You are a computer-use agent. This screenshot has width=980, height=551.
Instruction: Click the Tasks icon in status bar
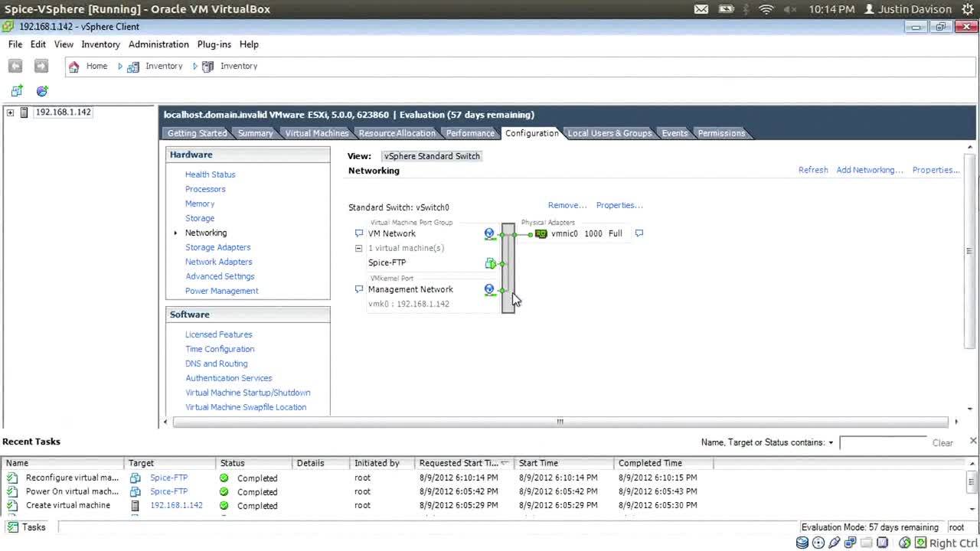pos(12,527)
